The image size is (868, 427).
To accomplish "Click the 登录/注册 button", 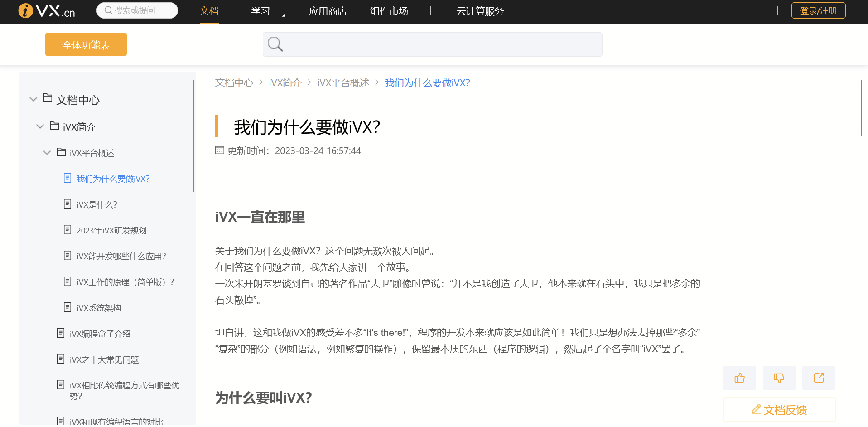I will coord(818,10).
